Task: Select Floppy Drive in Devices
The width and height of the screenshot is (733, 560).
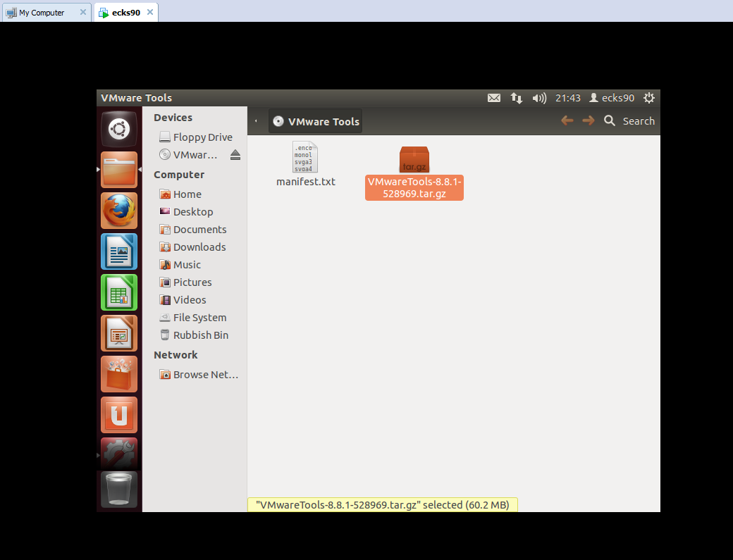Action: pos(195,137)
